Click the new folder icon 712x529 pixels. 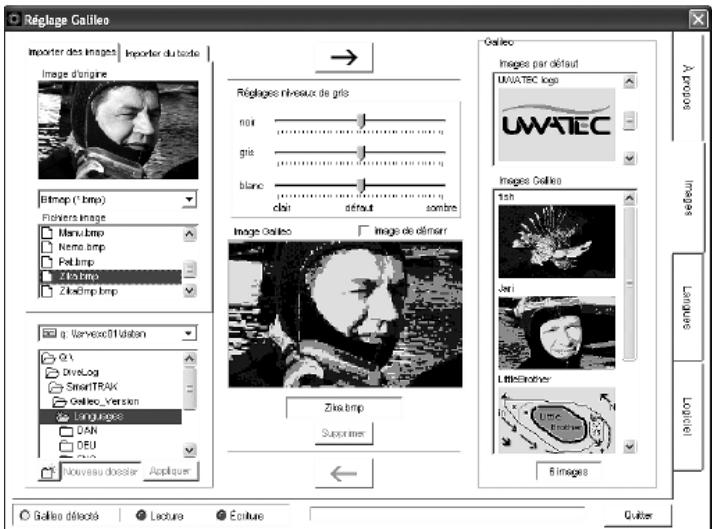click(48, 471)
